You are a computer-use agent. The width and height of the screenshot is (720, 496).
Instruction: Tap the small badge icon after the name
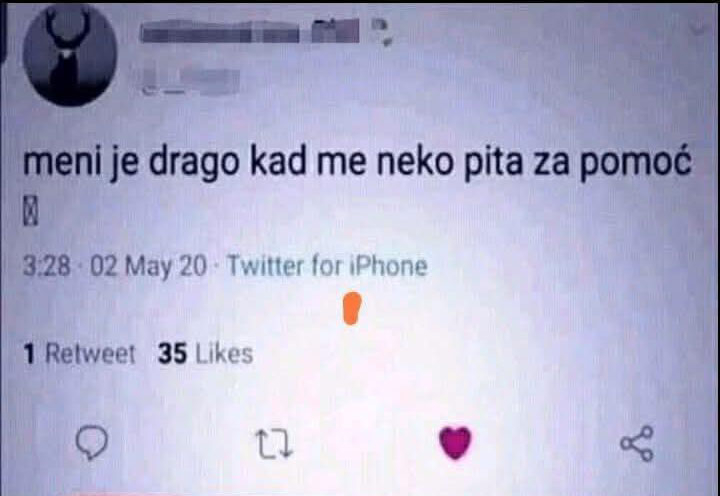tap(382, 31)
